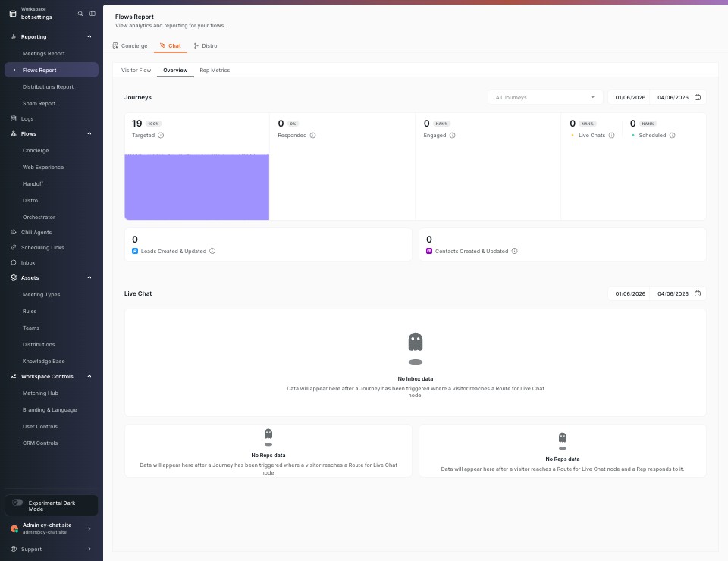Open the Journeys date range calendar icon
The width and height of the screenshot is (728, 561).
point(698,97)
